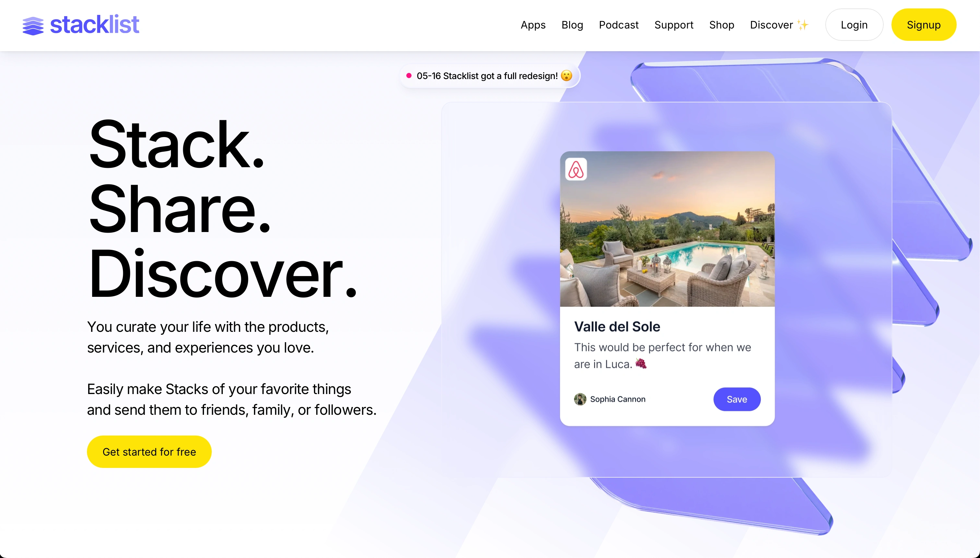Save the Valle del Sole card

pos(737,399)
